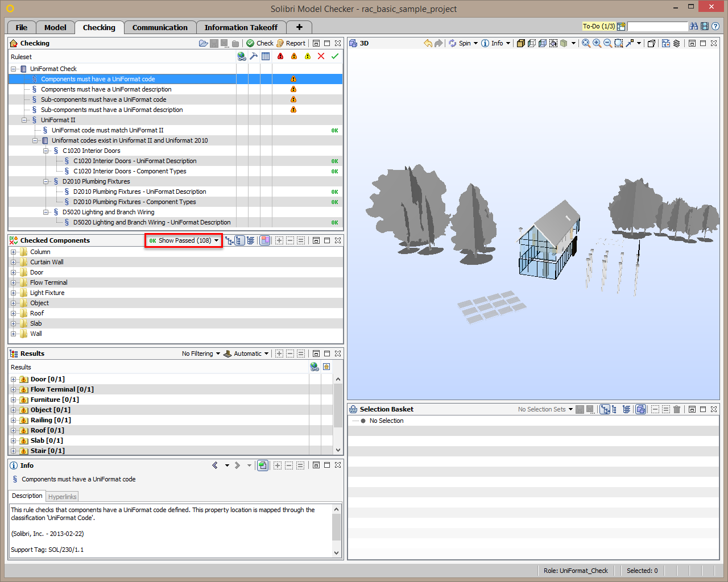Open the Report for the checking results
The width and height of the screenshot is (728, 582).
[x=291, y=43]
